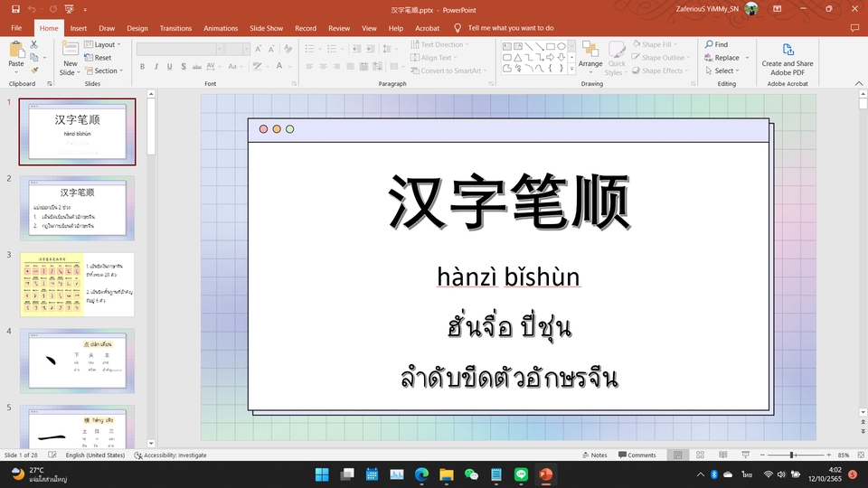
Task: Open the File tab
Action: pyautogui.click(x=16, y=28)
